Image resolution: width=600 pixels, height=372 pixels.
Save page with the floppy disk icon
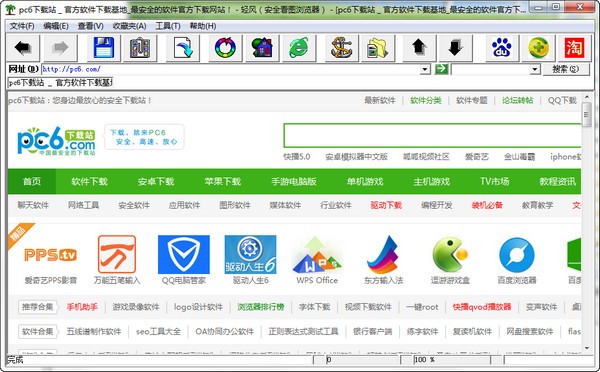click(x=103, y=48)
